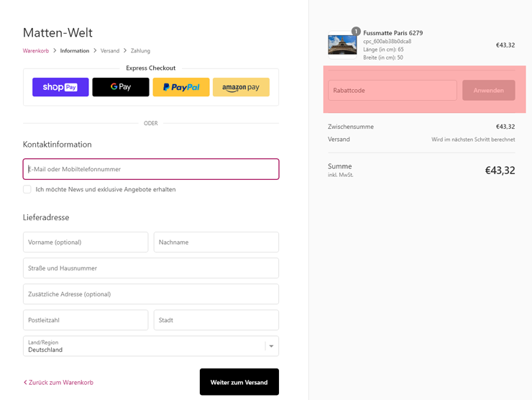Click the Stadt field

coord(216,320)
